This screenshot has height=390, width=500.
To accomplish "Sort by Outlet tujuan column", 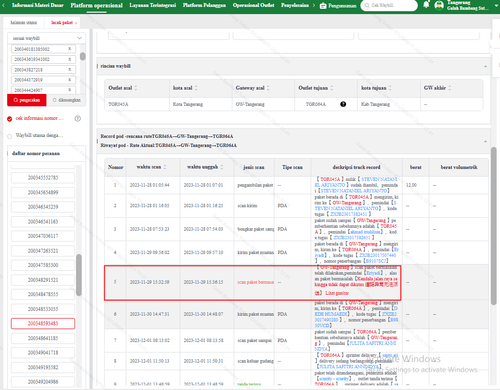I will (x=332, y=88).
